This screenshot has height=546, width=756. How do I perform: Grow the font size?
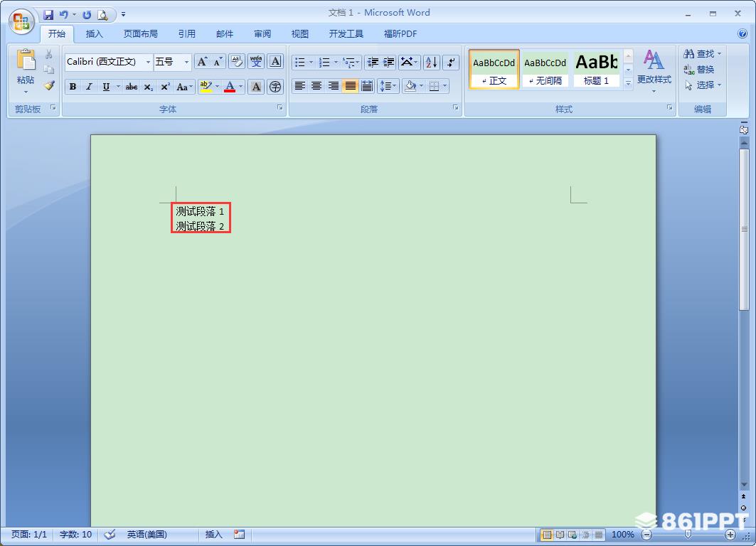(202, 62)
